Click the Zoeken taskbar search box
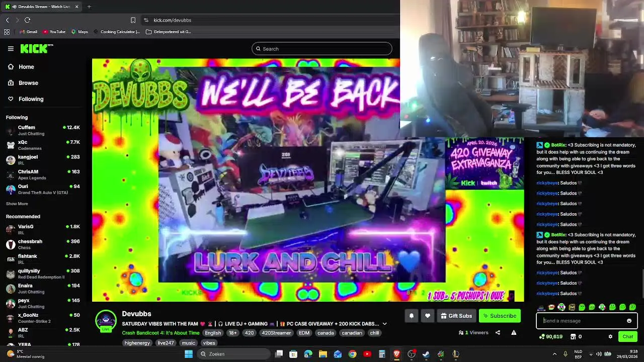 tap(233, 354)
